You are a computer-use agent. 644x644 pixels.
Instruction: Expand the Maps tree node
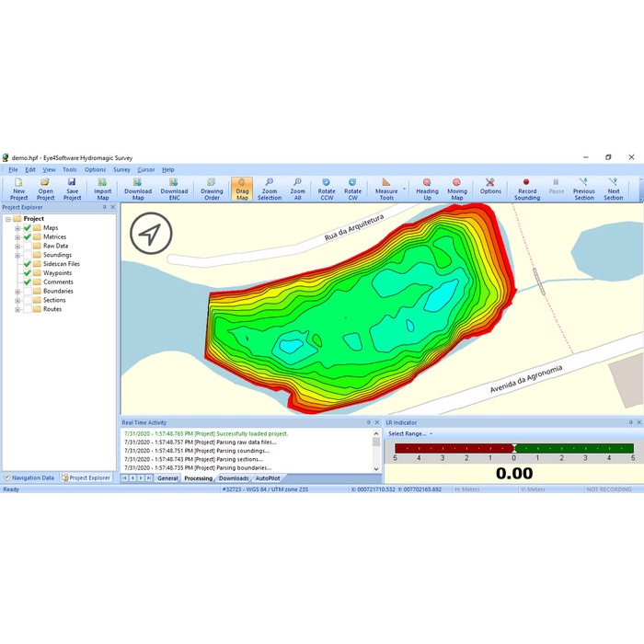coord(17,228)
